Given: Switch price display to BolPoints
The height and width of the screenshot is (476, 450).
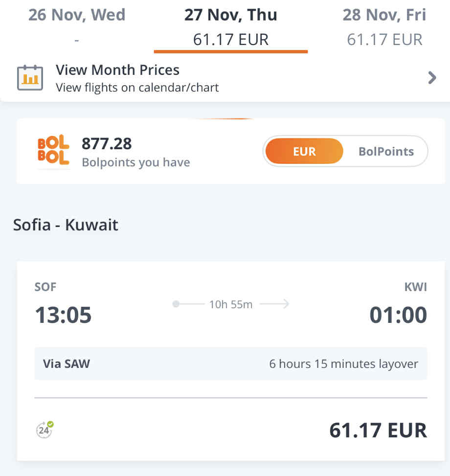Looking at the screenshot, I should click(x=386, y=151).
